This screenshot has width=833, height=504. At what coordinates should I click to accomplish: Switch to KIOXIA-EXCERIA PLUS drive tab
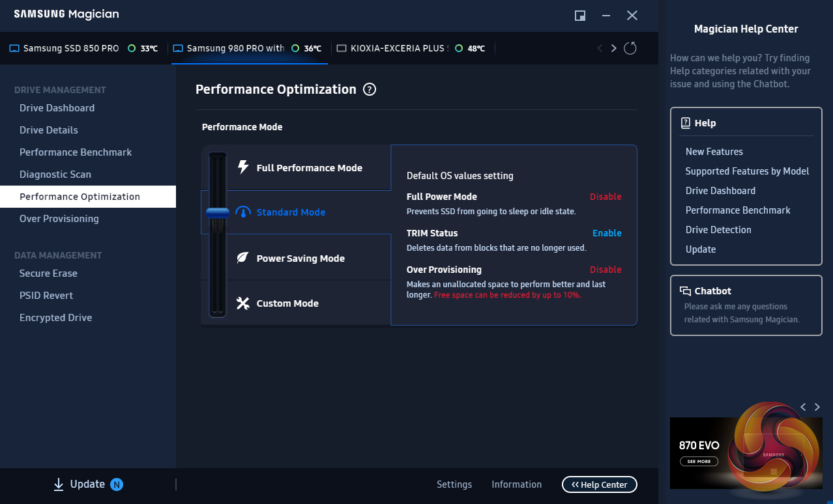point(413,48)
